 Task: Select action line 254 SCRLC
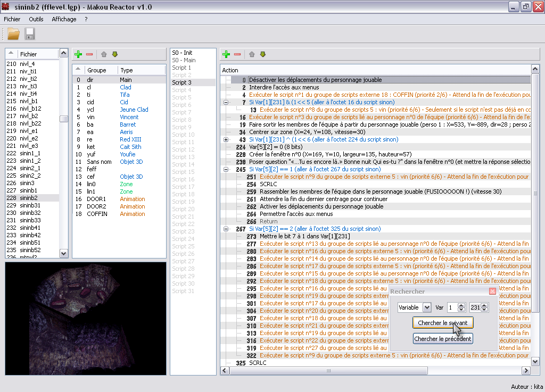[375, 185]
